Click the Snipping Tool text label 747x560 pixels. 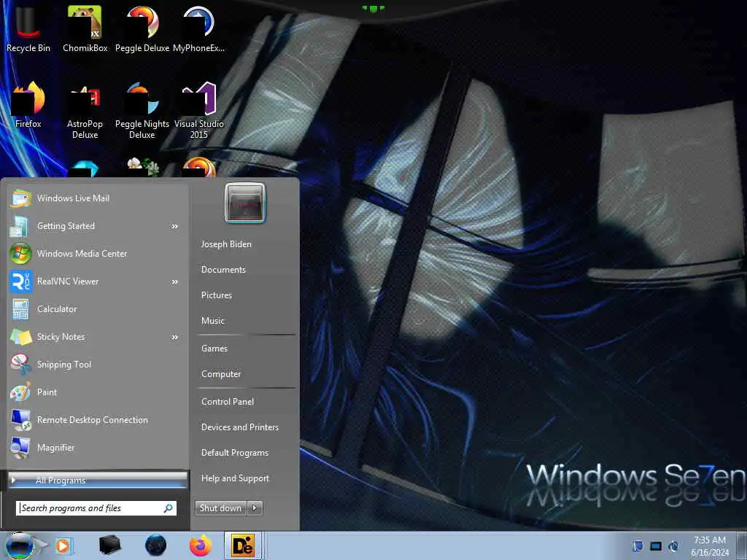(64, 365)
